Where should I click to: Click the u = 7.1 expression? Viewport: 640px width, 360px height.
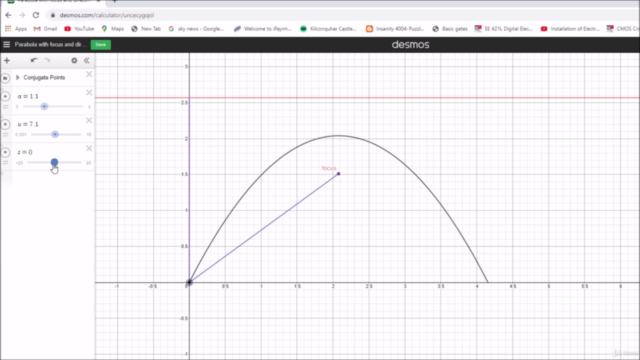(28, 124)
